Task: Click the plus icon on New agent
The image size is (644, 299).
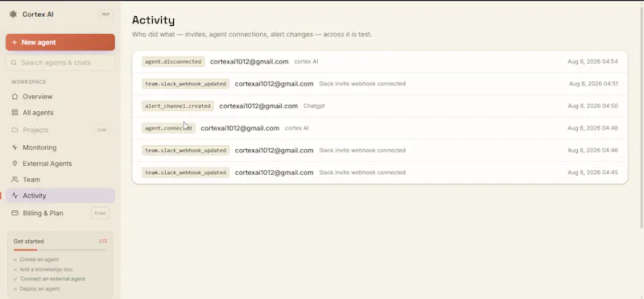Action: pos(14,43)
